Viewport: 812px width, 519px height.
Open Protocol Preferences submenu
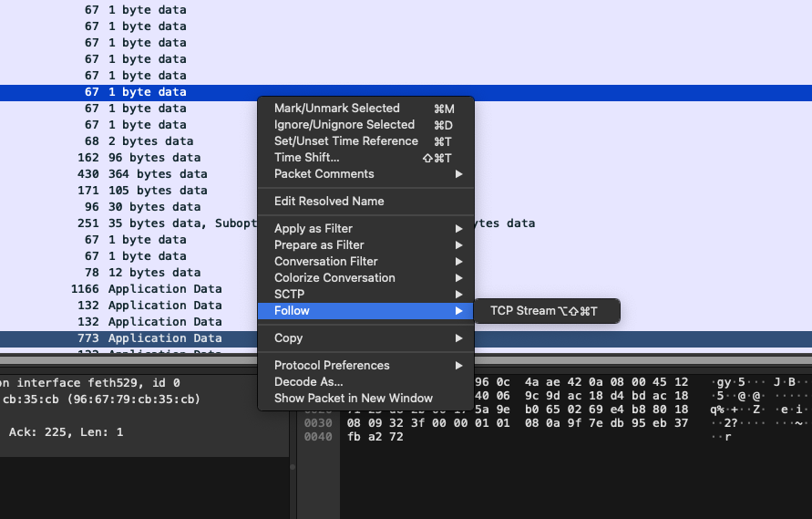(x=332, y=366)
